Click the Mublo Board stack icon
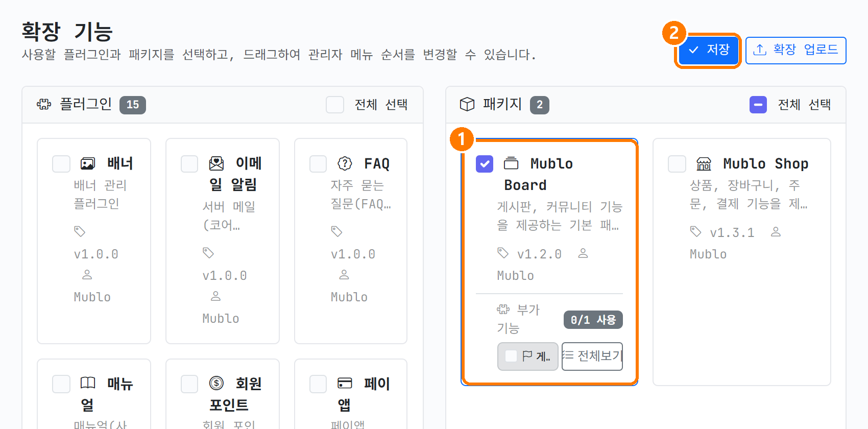 [x=511, y=163]
